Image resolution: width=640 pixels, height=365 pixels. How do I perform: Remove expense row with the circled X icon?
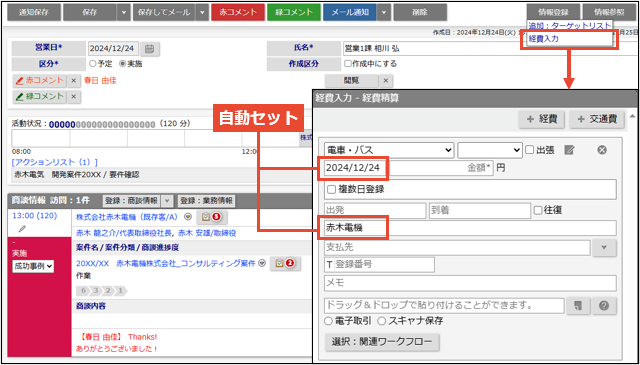pos(602,150)
